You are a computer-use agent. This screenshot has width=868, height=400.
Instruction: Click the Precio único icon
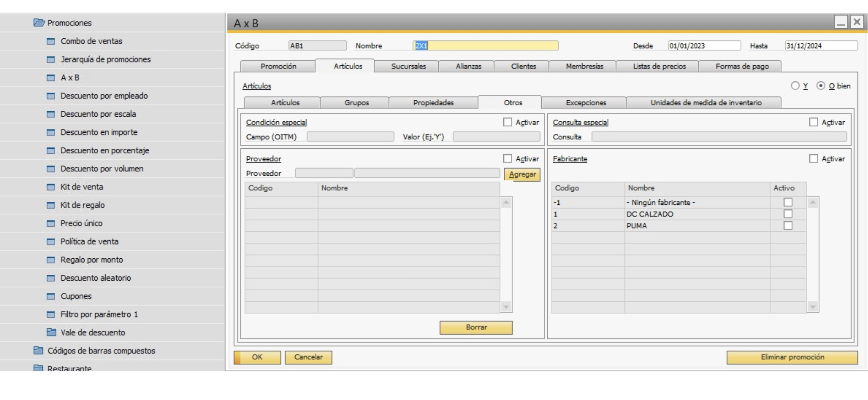51,223
